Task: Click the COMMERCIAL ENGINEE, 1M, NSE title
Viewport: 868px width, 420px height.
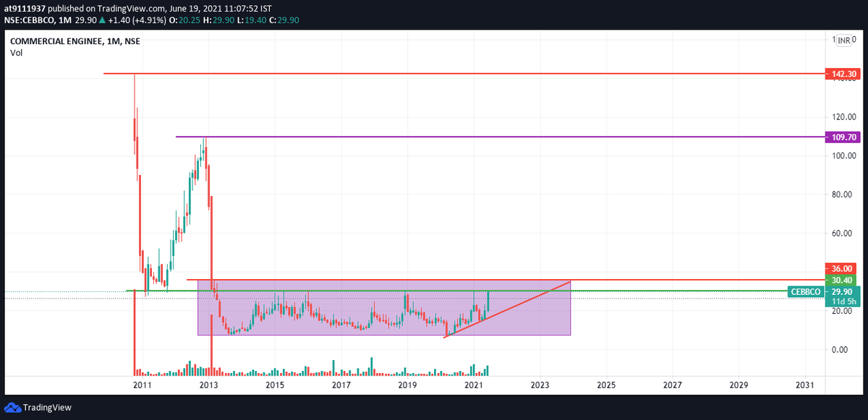Action: pyautogui.click(x=75, y=42)
